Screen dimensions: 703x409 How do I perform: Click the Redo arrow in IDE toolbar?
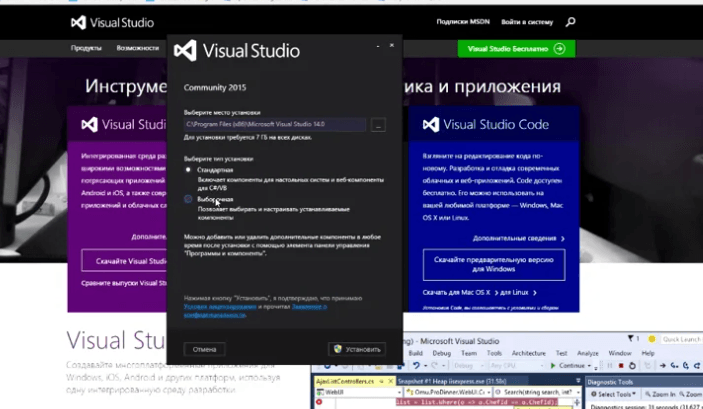[434, 365]
